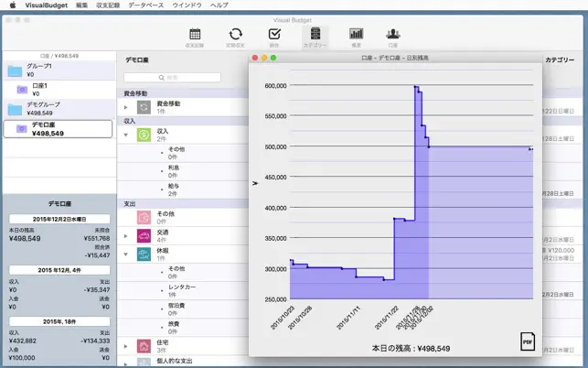Click the カテゴリー column header at right
Screen dimensions: 588x368
pyautogui.click(x=560, y=60)
